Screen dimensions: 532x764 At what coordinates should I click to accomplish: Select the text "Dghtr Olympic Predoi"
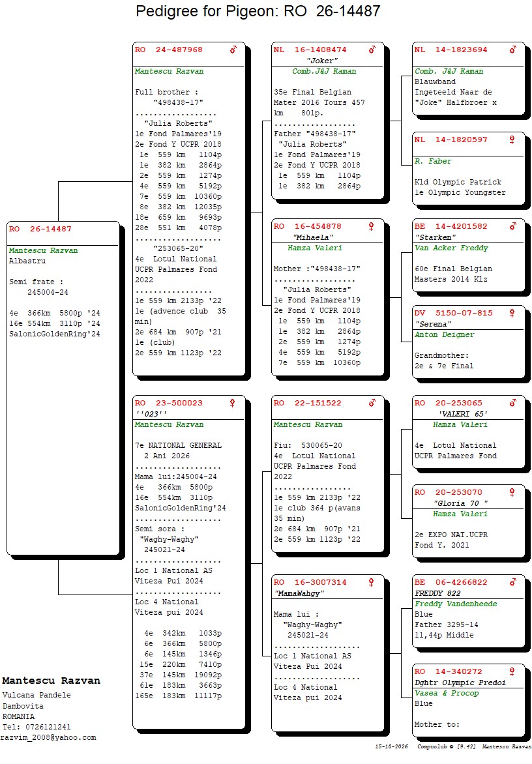click(460, 683)
